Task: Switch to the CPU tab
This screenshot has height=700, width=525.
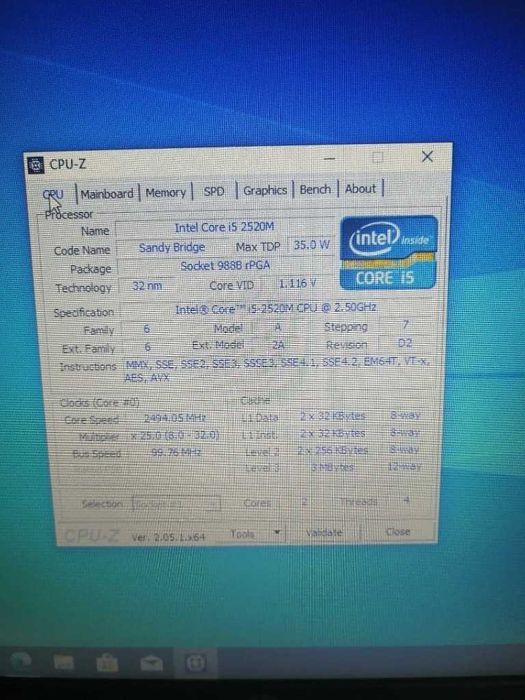Action: 54,195
